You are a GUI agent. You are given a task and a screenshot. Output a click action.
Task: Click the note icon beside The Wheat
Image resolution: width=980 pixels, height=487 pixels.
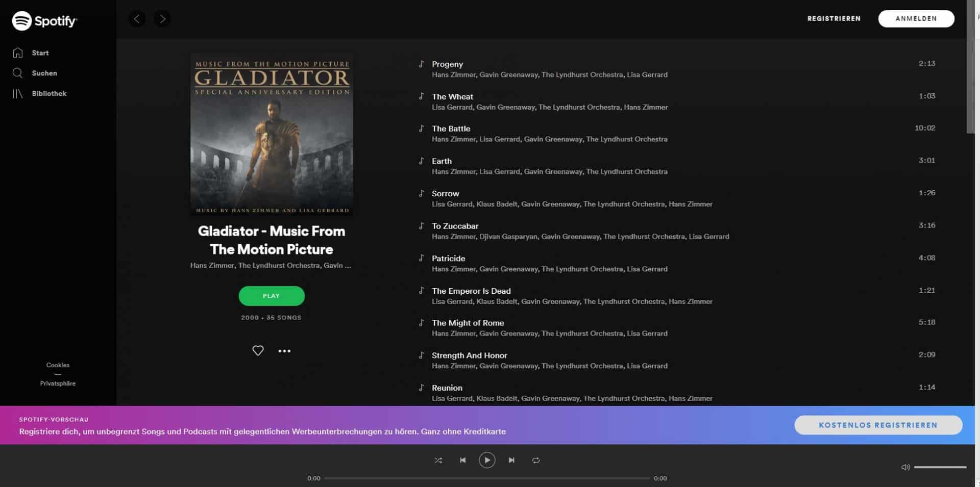click(x=421, y=96)
